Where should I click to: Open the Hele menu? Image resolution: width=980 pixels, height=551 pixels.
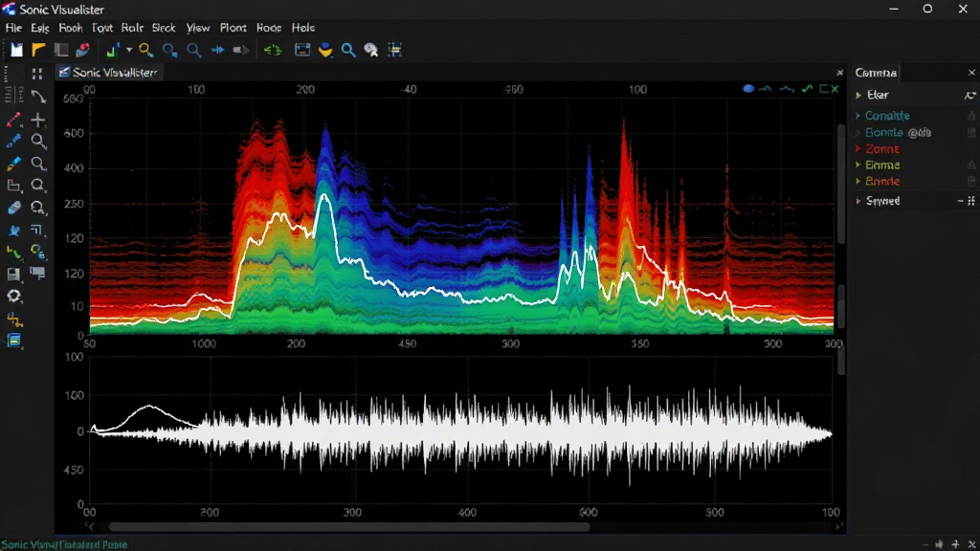coord(303,28)
